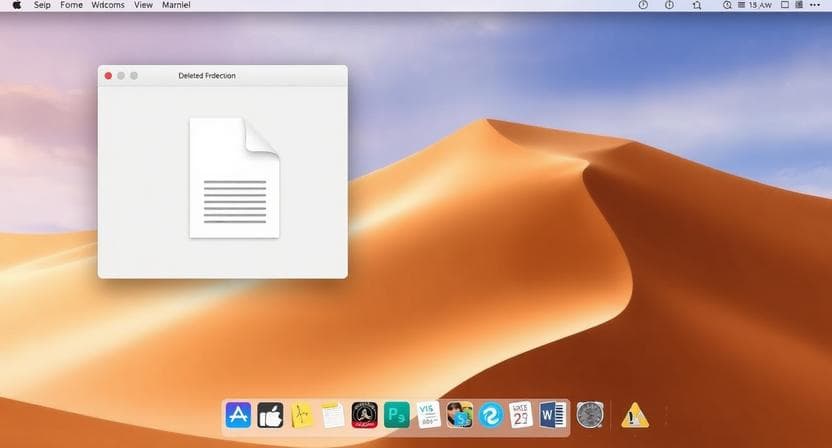Click the 15 AW status text
Image resolution: width=832 pixels, height=448 pixels.
coord(760,5)
